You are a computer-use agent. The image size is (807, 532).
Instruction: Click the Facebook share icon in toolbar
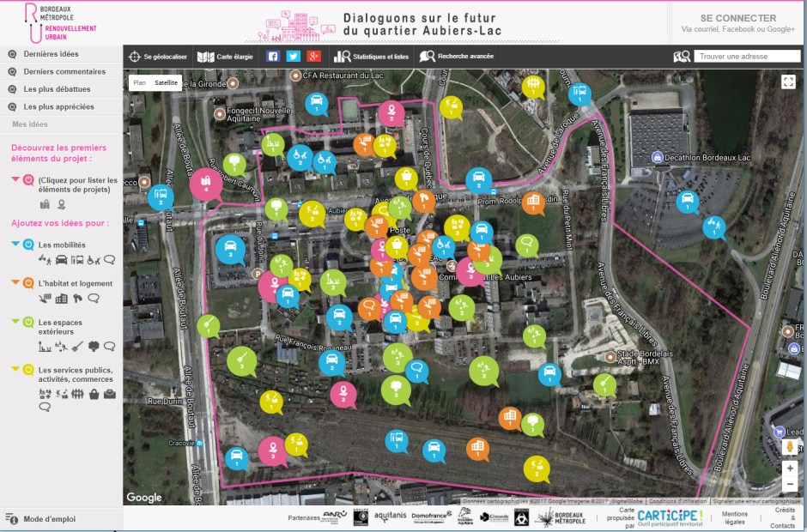click(273, 57)
